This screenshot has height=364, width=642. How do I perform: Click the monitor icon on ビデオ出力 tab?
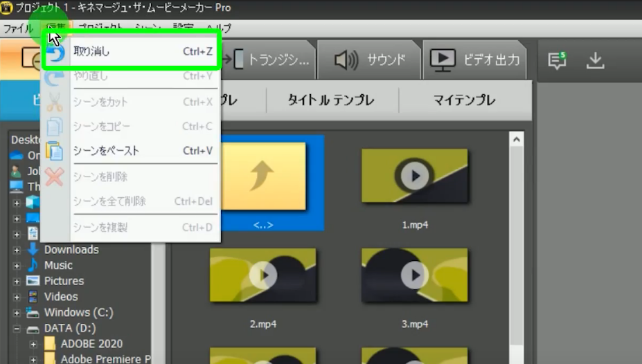click(x=443, y=60)
